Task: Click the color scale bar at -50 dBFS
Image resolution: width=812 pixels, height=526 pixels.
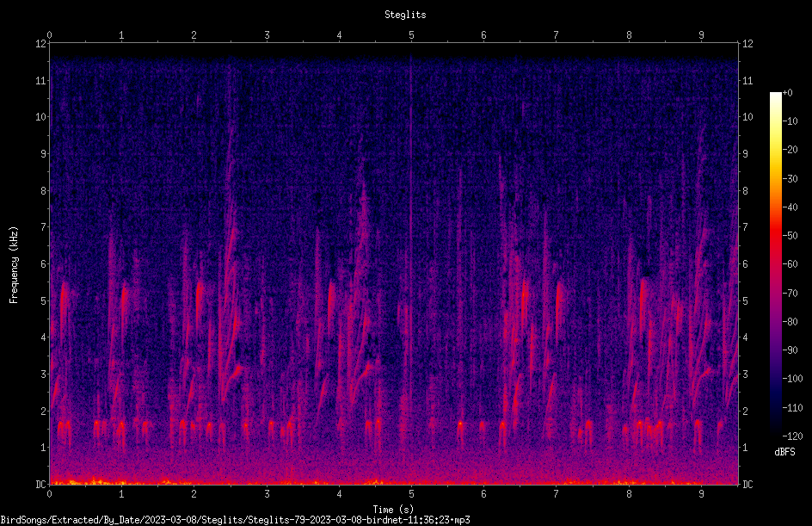Action: pos(775,236)
